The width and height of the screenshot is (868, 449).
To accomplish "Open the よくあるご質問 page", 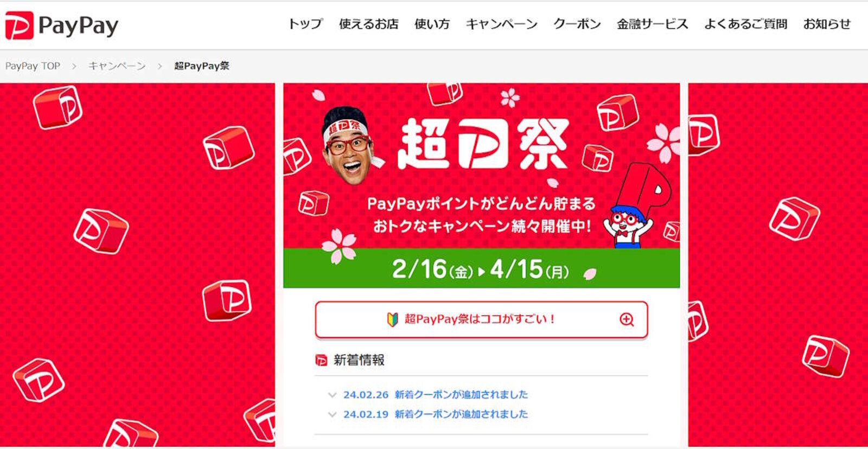I will [745, 24].
